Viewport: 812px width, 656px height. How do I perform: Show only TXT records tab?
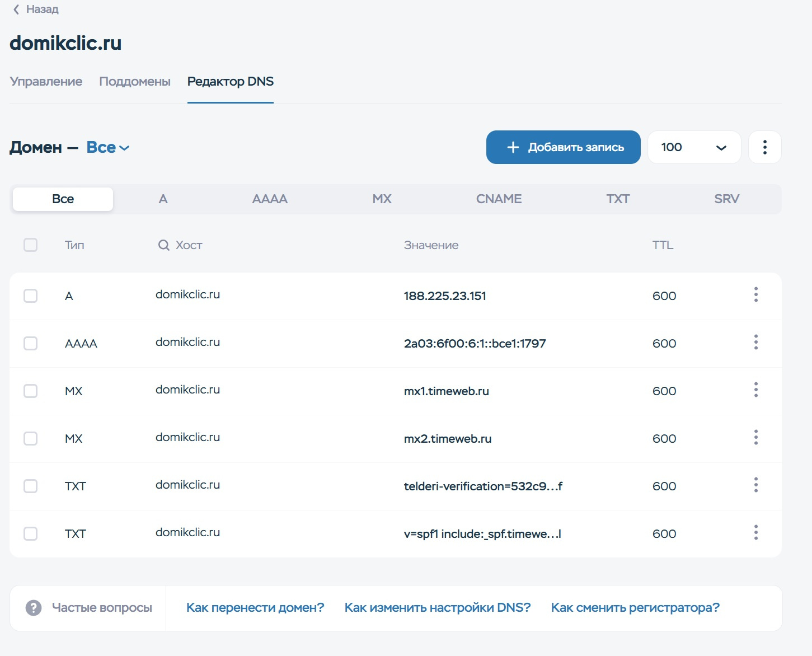(x=618, y=199)
